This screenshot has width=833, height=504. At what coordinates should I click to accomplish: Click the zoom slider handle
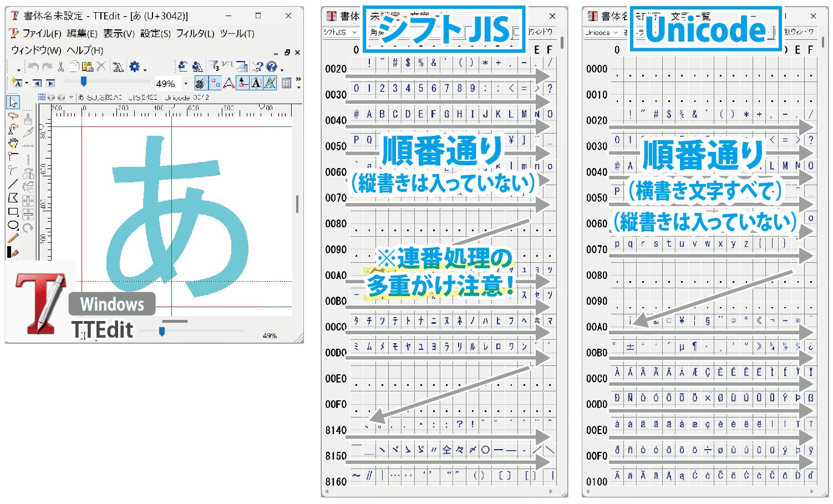pos(84,82)
